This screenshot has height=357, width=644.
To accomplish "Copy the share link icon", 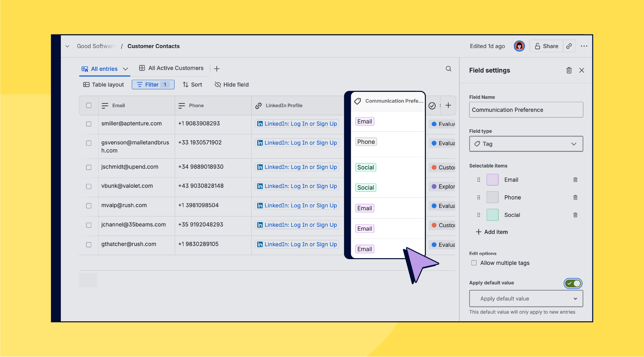I will pos(569,46).
